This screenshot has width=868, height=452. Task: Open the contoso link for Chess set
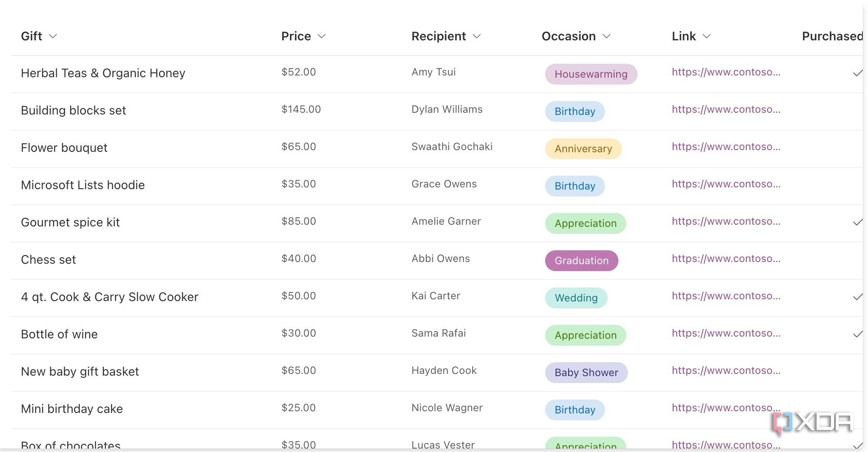(x=726, y=259)
